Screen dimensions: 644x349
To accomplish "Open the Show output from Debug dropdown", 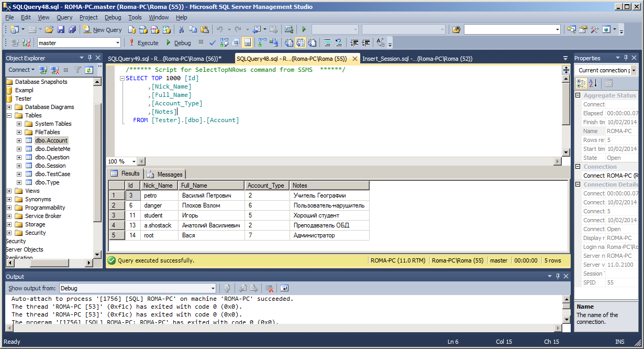I will click(213, 288).
